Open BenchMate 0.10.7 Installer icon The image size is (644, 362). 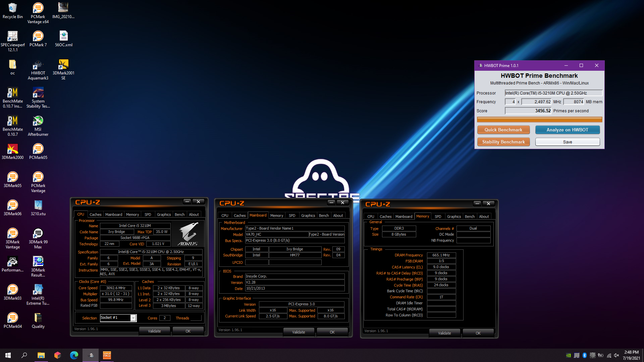(12, 98)
